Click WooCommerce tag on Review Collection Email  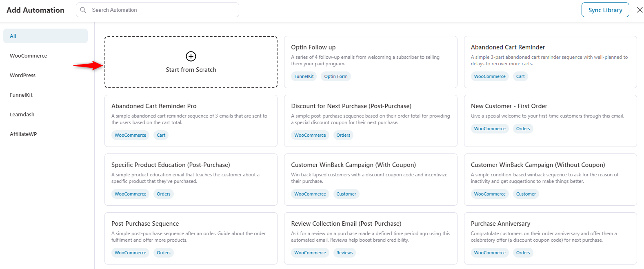pos(310,253)
